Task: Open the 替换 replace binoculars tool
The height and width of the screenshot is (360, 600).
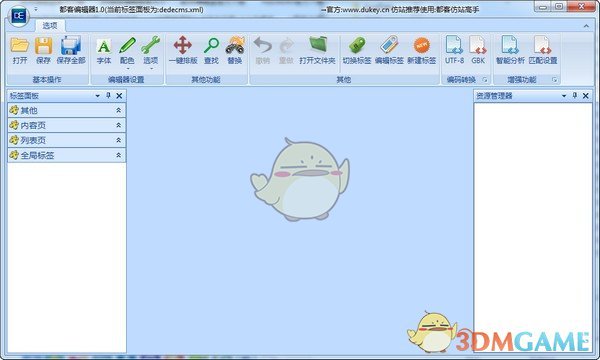Action: point(235,50)
